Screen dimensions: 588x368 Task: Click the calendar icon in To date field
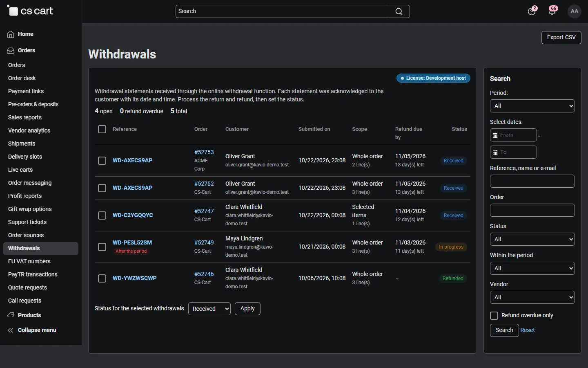pyautogui.click(x=495, y=153)
